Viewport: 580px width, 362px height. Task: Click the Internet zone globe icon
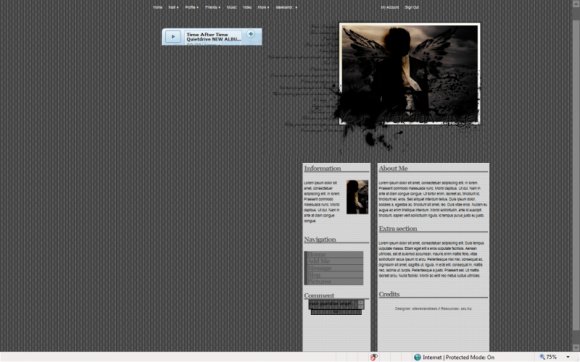tap(417, 357)
